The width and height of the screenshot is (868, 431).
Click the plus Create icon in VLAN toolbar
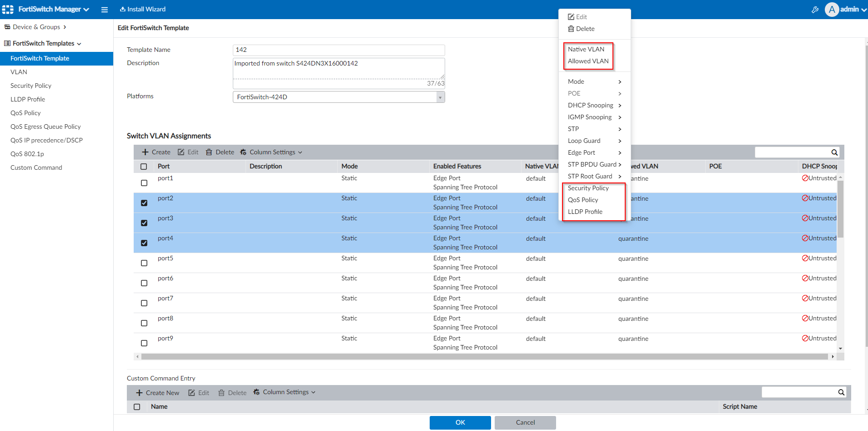[x=146, y=152]
